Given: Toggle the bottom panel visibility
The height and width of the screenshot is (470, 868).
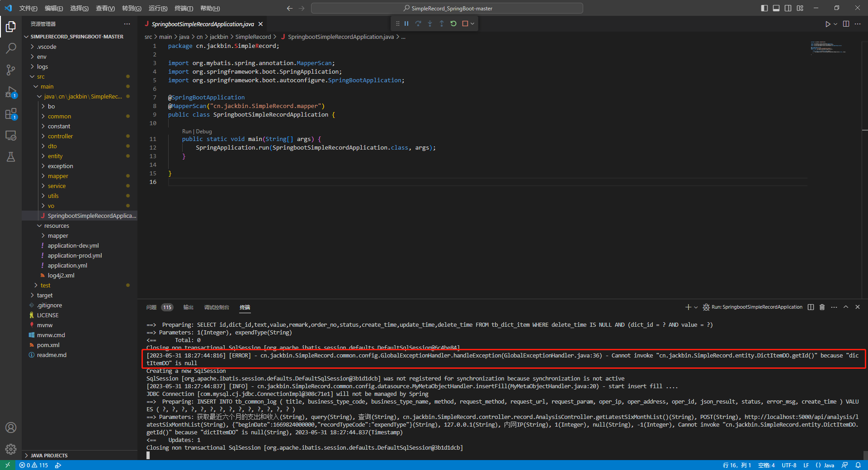Looking at the screenshot, I should click(776, 8).
